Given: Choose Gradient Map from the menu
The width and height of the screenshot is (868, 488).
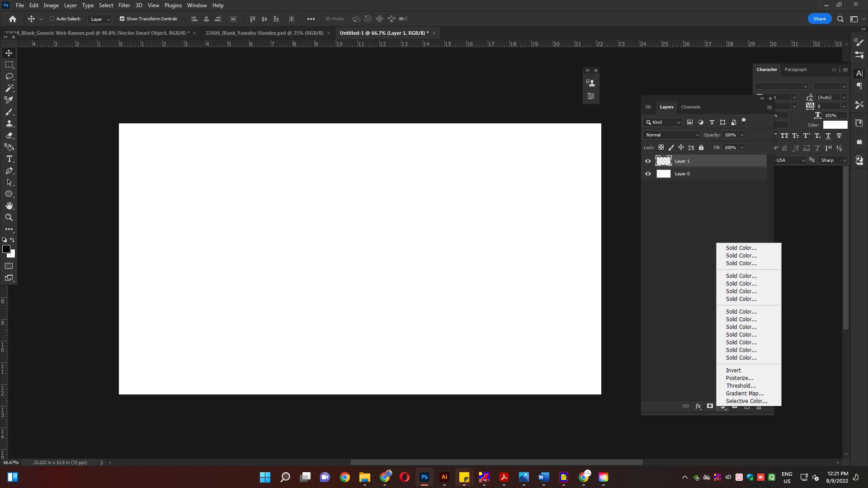Looking at the screenshot, I should [x=745, y=394].
